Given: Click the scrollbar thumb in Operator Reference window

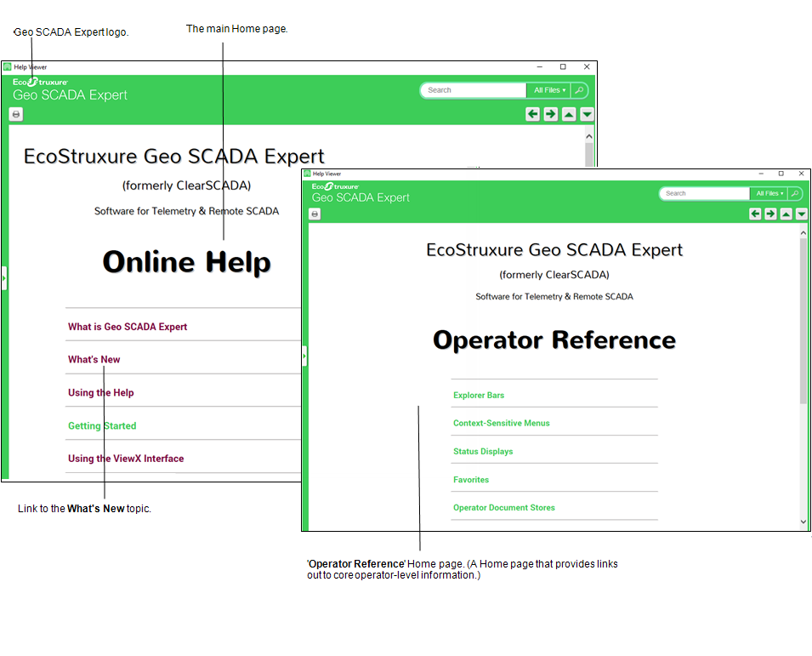Looking at the screenshot, I should [x=803, y=322].
